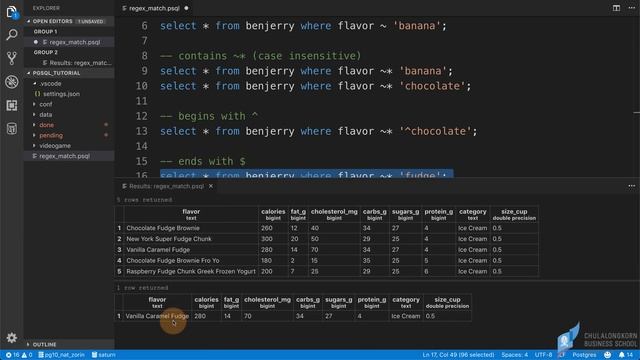640x360 pixels.
Task: Click the '1 row returned' label
Action: tap(142, 288)
